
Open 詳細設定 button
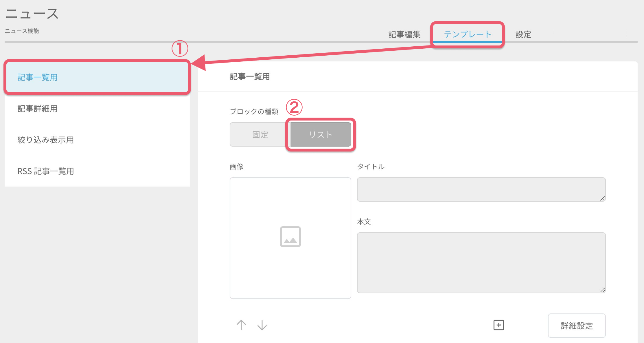pyautogui.click(x=577, y=326)
